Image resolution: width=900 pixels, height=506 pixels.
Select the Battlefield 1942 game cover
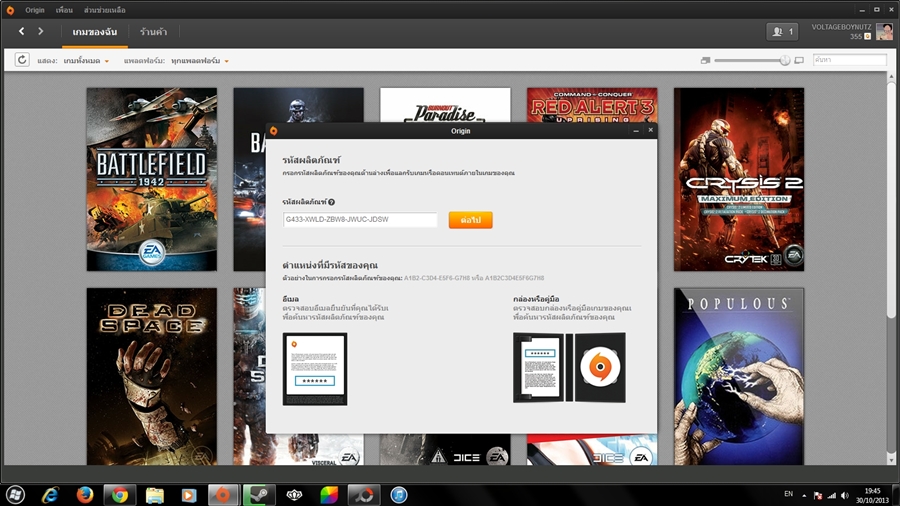[152, 179]
